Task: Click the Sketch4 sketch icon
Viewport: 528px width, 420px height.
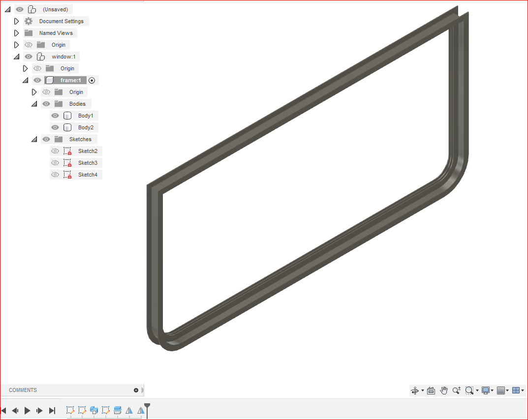Action: click(x=67, y=175)
